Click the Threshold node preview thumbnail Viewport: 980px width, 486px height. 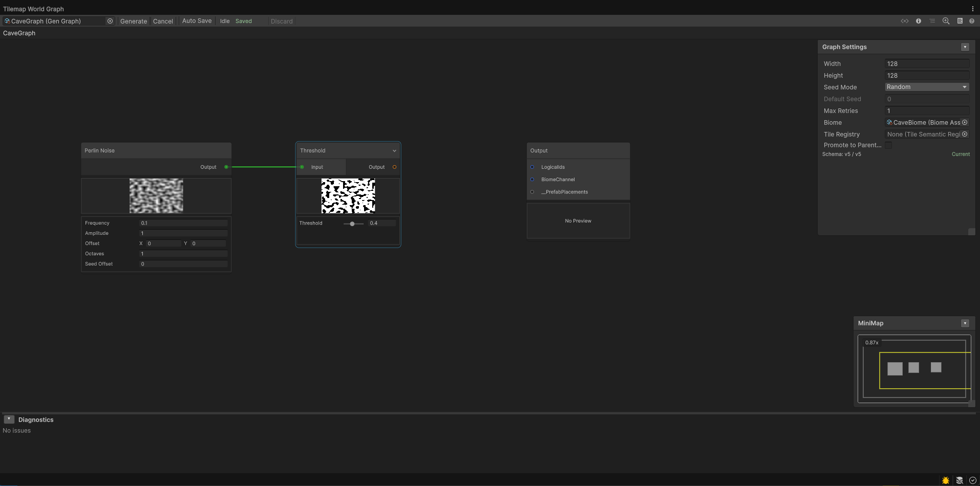(348, 195)
